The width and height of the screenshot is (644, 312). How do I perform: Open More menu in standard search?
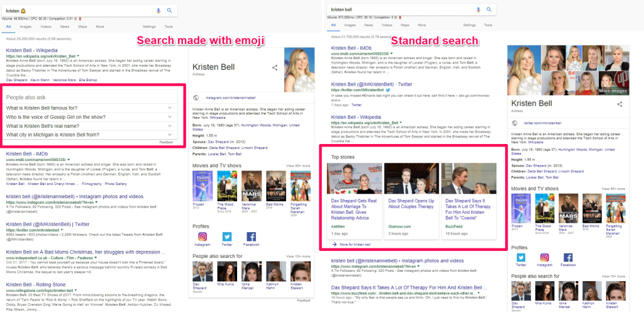[422, 25]
